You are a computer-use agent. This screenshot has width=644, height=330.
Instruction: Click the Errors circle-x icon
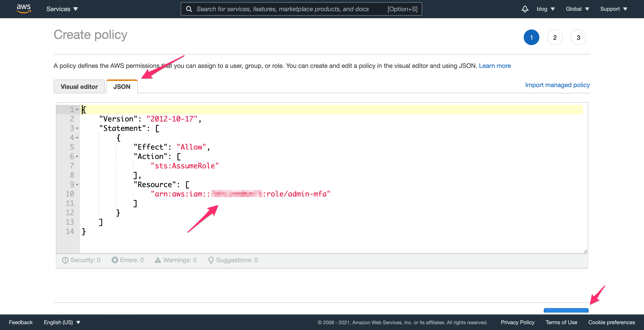tap(115, 260)
